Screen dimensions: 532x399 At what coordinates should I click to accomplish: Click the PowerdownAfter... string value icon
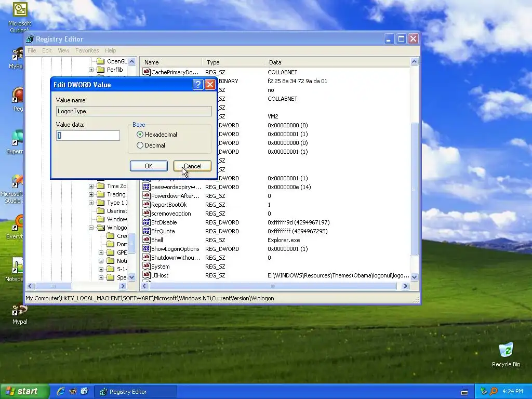pos(146,195)
